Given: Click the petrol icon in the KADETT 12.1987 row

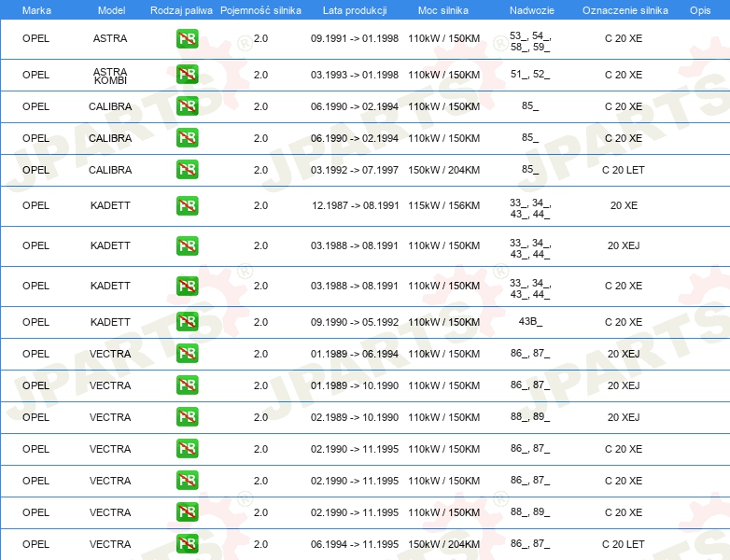Looking at the screenshot, I should click(187, 205).
